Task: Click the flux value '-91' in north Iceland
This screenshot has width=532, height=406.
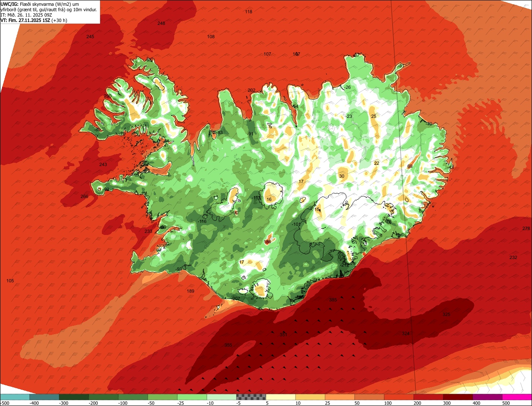Action: pyautogui.click(x=250, y=134)
